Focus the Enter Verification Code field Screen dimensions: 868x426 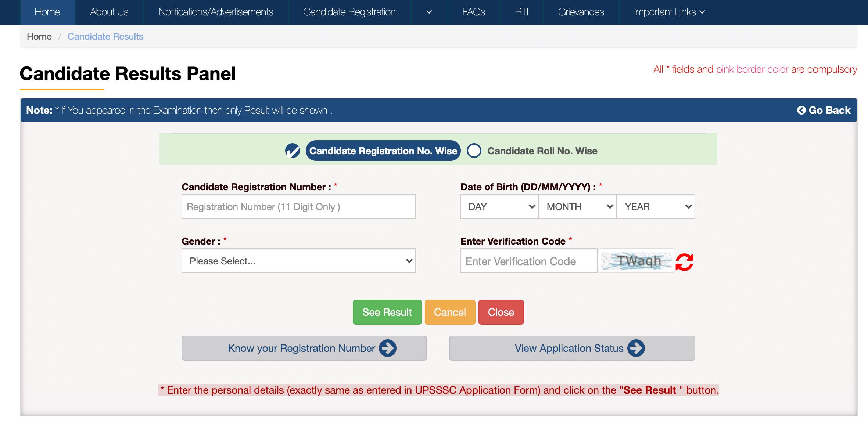[x=528, y=261]
